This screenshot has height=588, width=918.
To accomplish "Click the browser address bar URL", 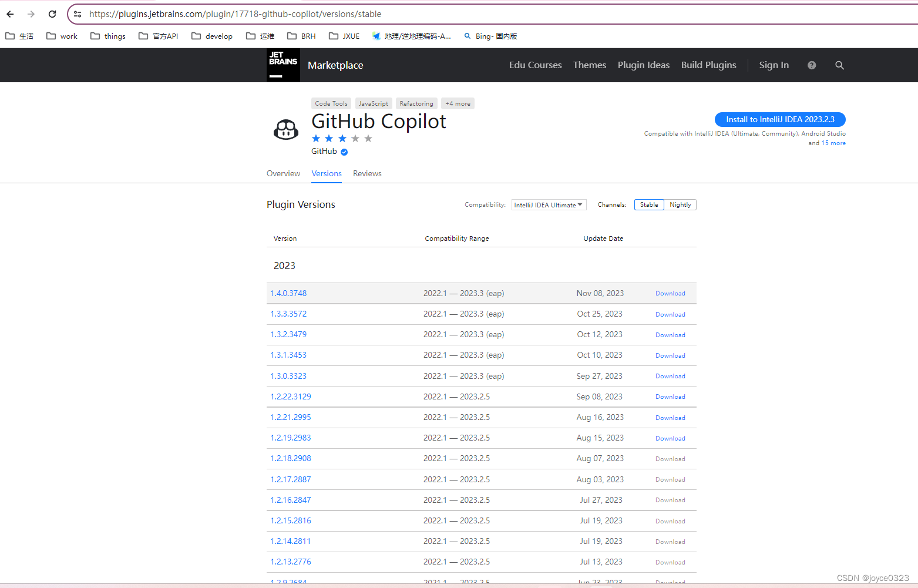I will tap(235, 14).
